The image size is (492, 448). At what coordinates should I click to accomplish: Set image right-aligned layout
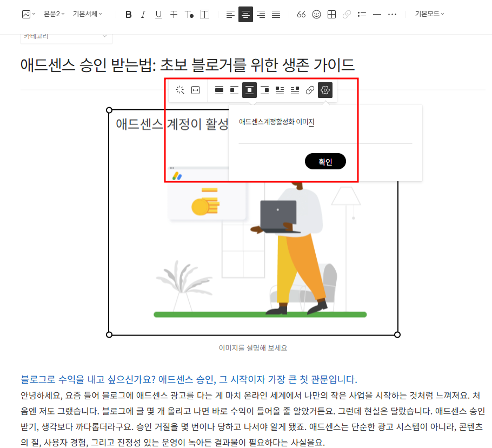(265, 90)
